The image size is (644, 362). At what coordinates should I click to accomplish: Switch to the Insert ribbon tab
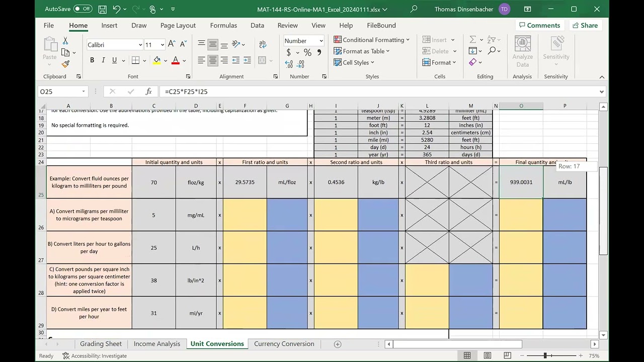pos(109,25)
